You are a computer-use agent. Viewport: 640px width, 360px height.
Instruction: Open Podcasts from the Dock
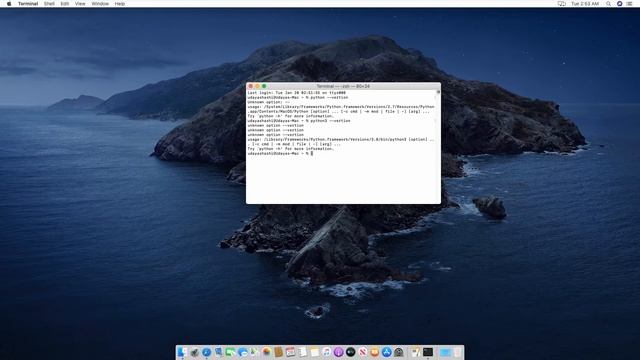tap(338, 352)
